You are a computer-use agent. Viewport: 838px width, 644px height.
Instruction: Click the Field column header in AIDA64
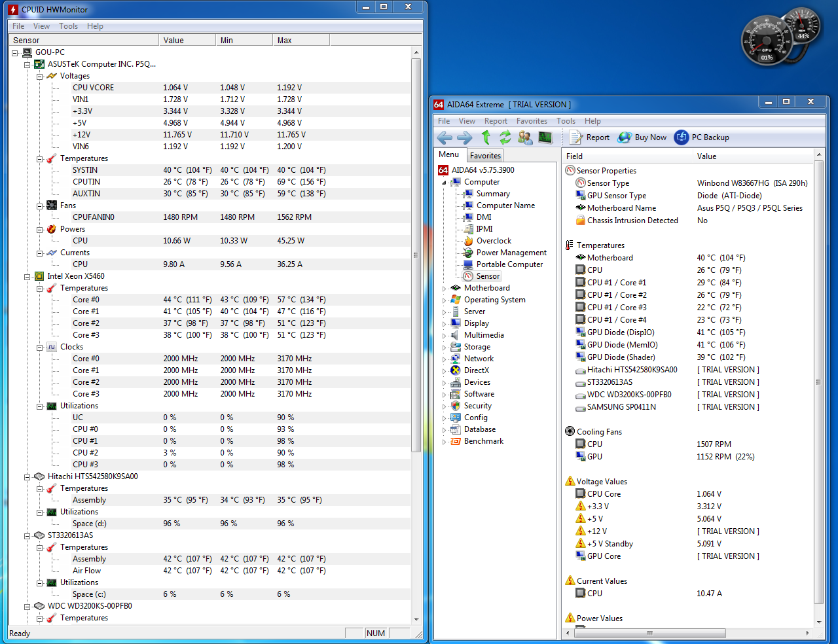point(627,156)
